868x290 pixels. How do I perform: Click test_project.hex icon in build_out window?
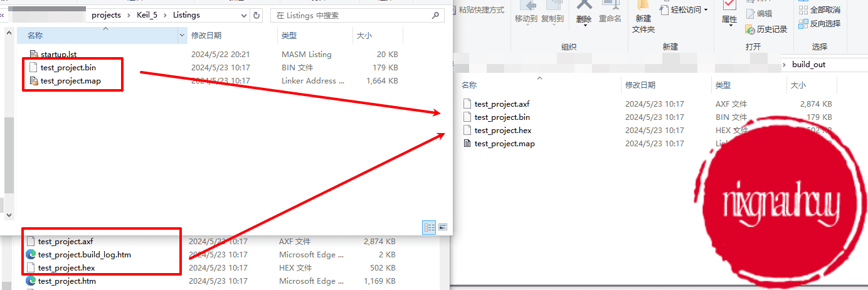coord(467,131)
